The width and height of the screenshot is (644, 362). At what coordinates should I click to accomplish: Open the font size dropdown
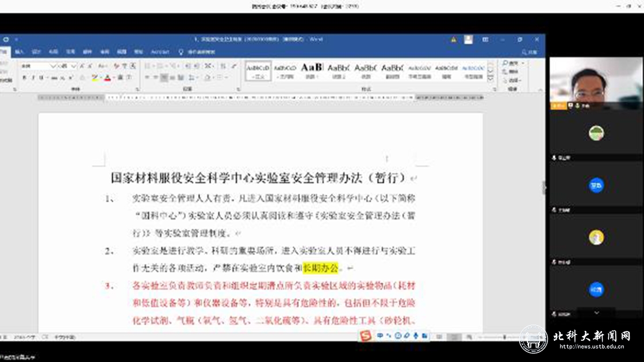click(74, 66)
